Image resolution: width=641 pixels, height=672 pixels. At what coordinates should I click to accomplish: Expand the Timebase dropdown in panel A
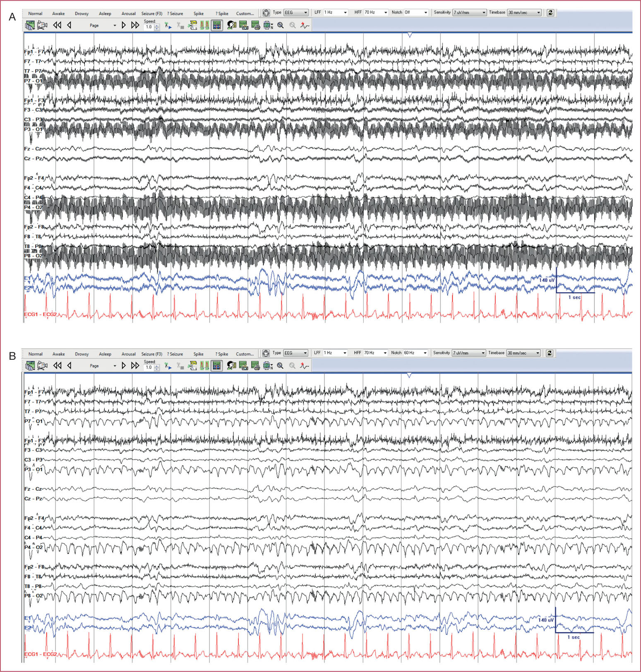coord(524,12)
